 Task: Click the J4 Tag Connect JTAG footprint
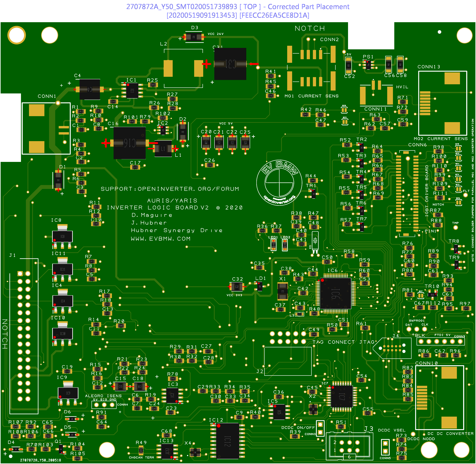392,348
